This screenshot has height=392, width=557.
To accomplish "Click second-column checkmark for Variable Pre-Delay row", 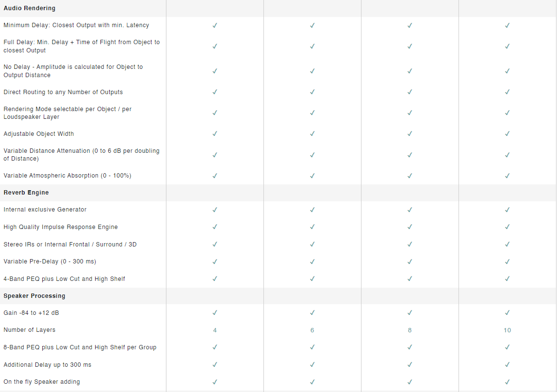I will (312, 261).
